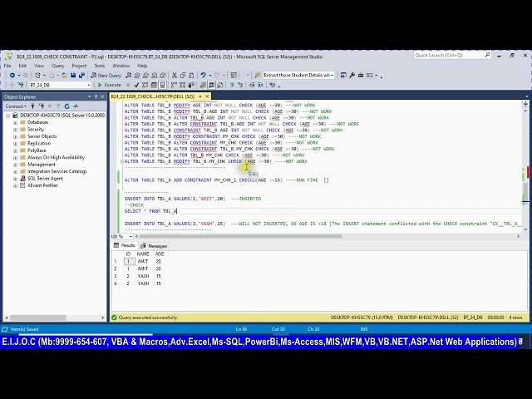Open the Connect dropdown in Object Explorer
The height and width of the screenshot is (399, 532).
16,106
